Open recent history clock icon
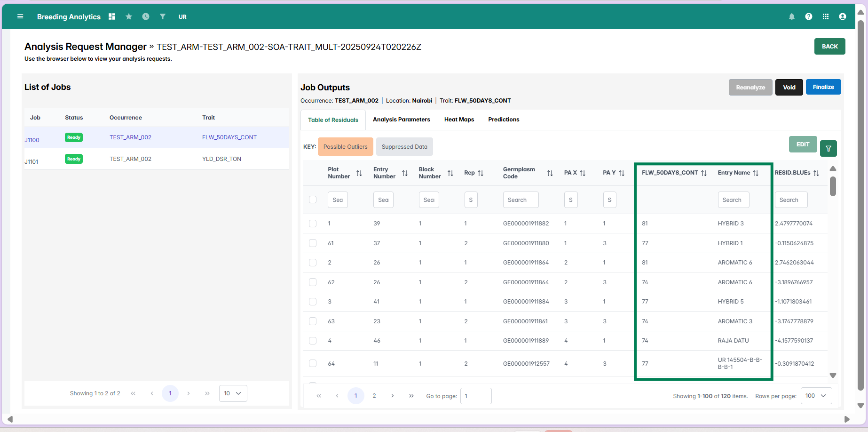The width and height of the screenshot is (868, 432). tap(146, 16)
